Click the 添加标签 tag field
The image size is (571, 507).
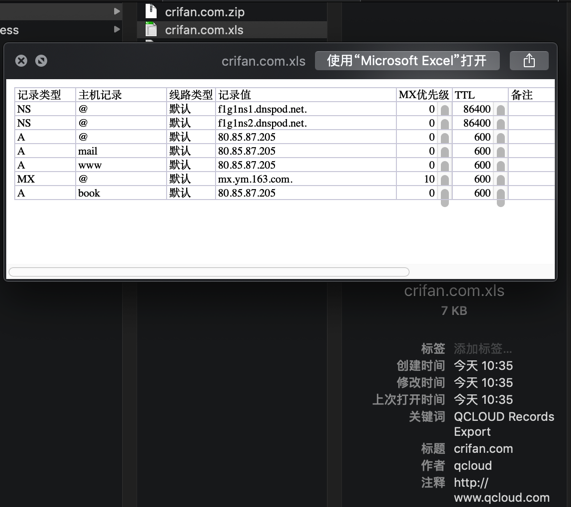tap(483, 349)
